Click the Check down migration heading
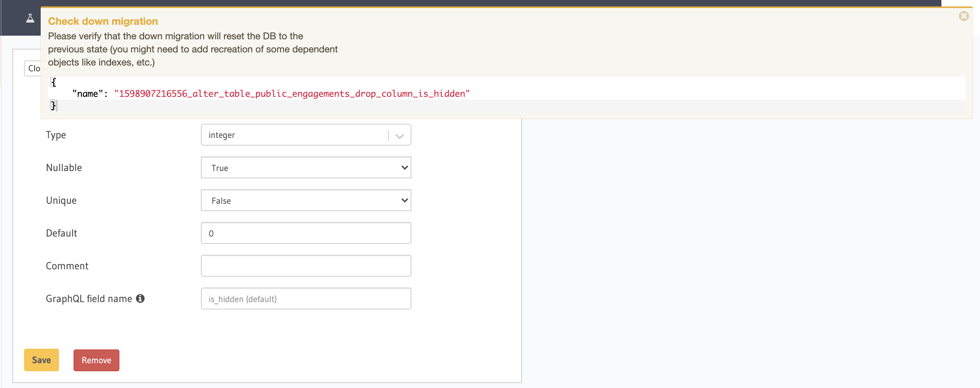The height and width of the screenshot is (388, 980). pyautogui.click(x=103, y=21)
